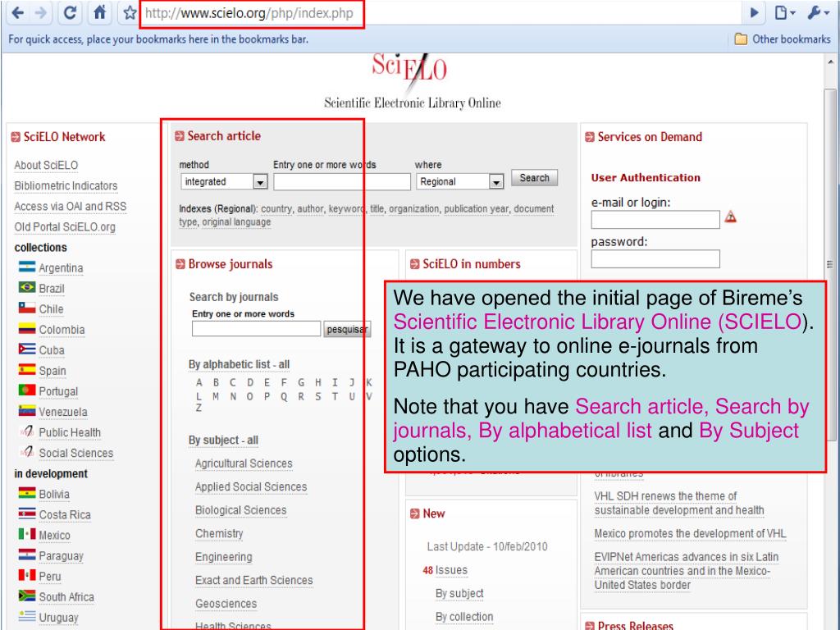Click the Portugal flag icon
Screen dimensions: 840x630
coord(27,390)
